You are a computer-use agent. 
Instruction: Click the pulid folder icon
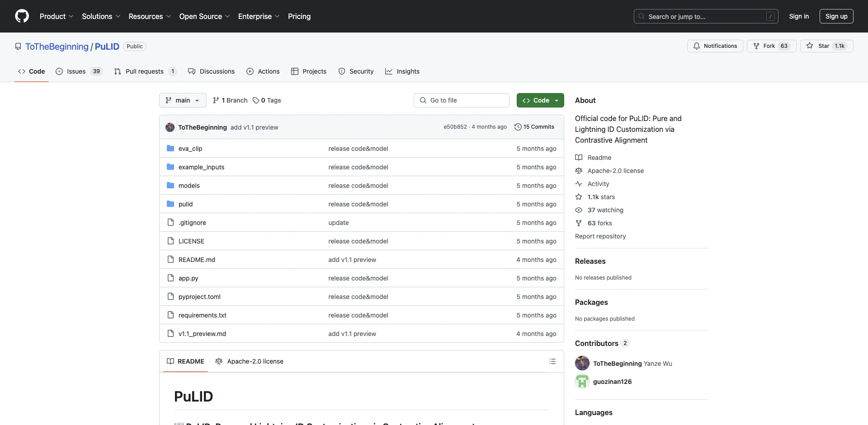click(170, 204)
